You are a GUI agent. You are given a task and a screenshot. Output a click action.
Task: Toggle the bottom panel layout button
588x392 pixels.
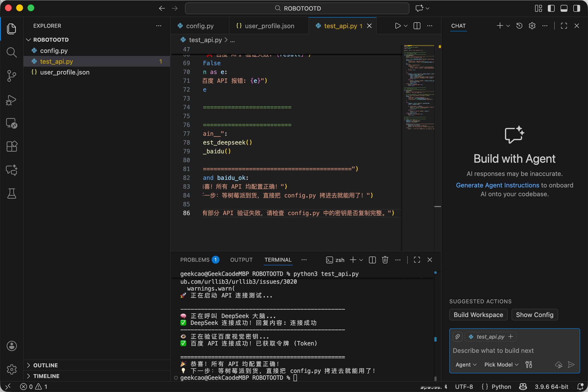[564, 8]
